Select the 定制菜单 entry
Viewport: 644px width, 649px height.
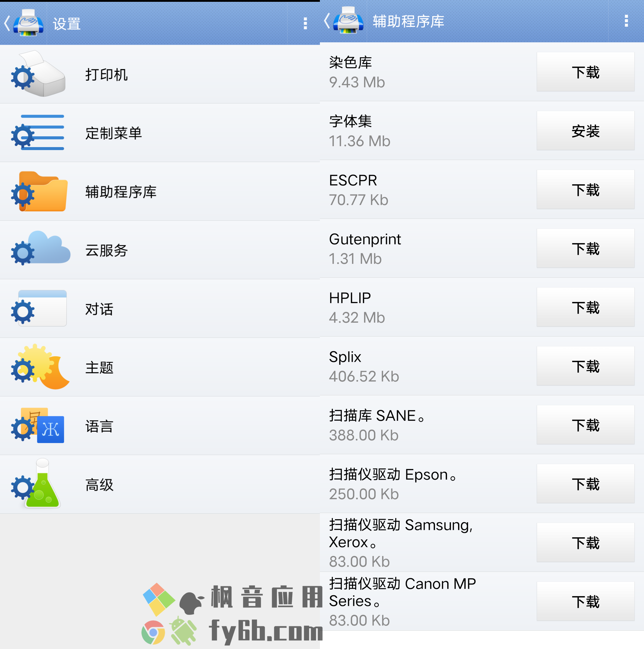pyautogui.click(x=160, y=133)
